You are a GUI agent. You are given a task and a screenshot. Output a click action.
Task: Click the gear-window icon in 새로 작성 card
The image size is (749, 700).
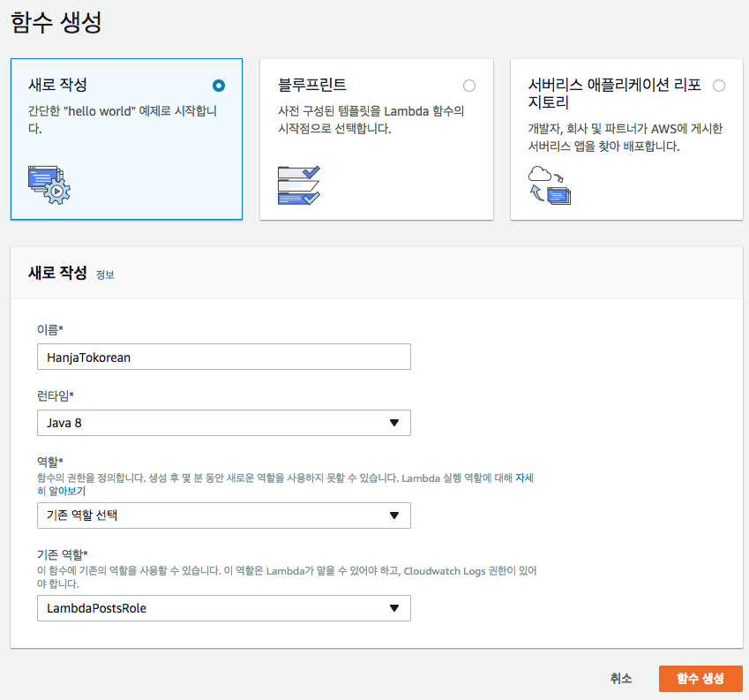click(x=49, y=185)
